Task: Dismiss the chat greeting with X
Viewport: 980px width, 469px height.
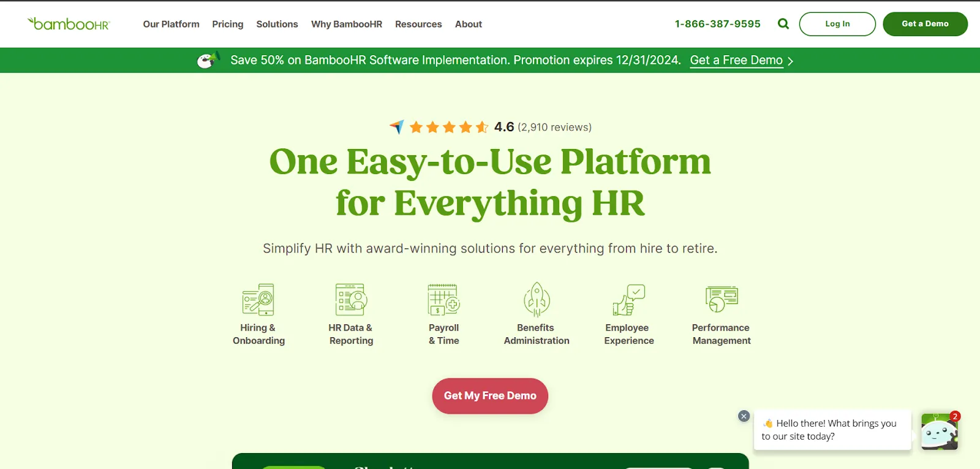Action: pyautogui.click(x=744, y=416)
